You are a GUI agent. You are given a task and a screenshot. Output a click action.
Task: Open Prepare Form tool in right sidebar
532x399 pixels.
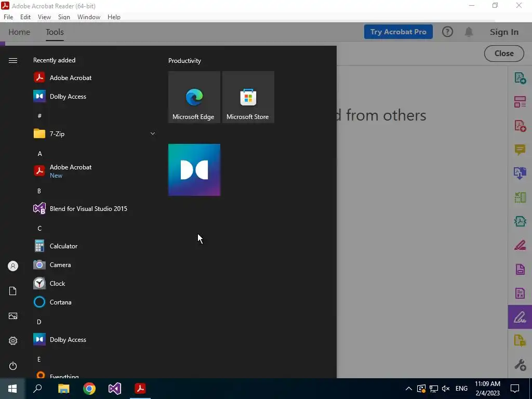click(520, 293)
